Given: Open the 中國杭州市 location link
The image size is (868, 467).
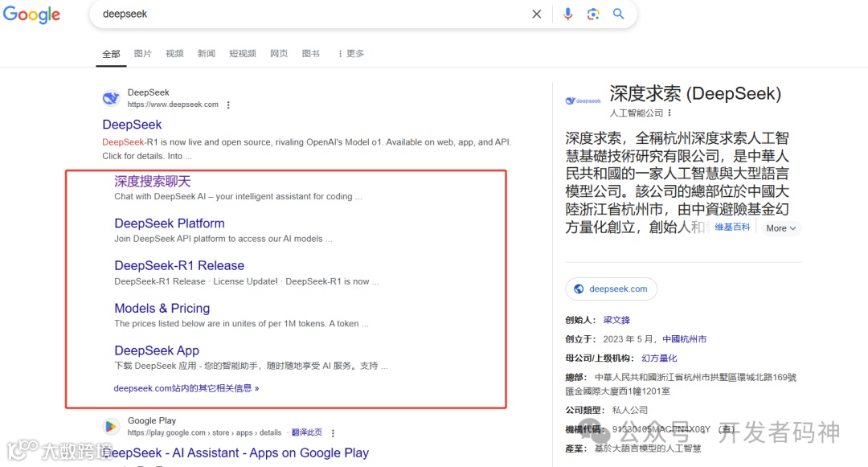Looking at the screenshot, I should (684, 339).
